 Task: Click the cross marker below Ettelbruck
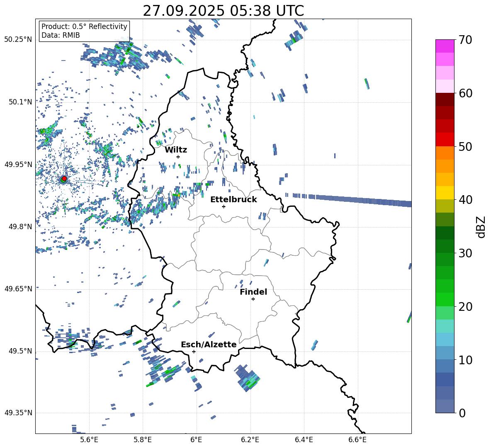click(x=224, y=206)
